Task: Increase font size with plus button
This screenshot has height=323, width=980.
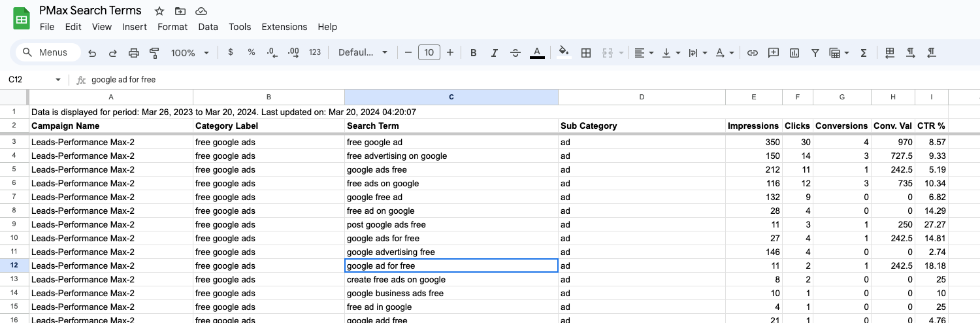Action: (450, 52)
